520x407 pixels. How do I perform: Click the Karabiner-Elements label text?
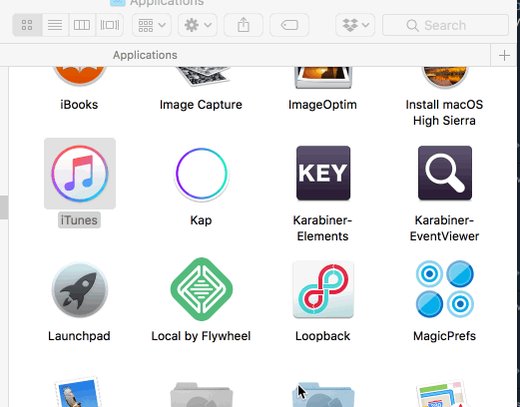pyautogui.click(x=323, y=228)
